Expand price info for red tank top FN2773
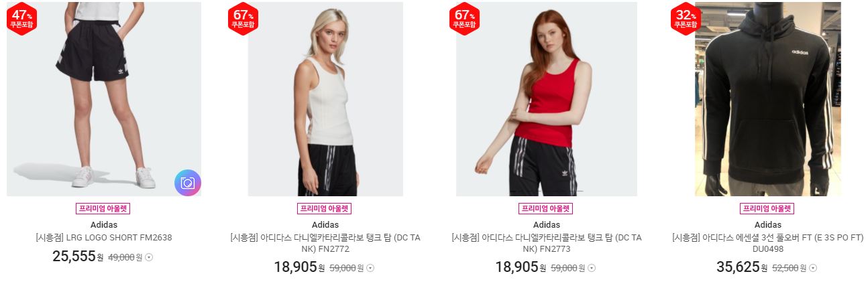The height and width of the screenshot is (288, 868). [x=592, y=268]
